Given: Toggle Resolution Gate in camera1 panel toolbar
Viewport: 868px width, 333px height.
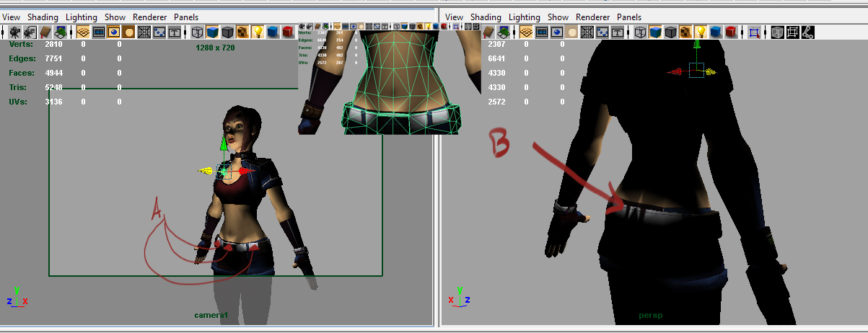Looking at the screenshot, I should (x=113, y=32).
